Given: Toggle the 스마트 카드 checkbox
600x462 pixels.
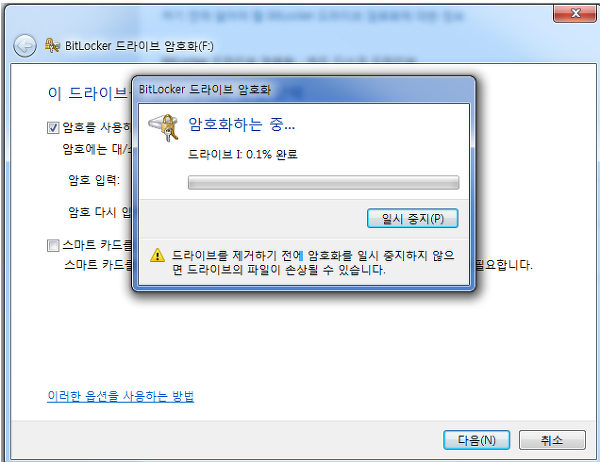Looking at the screenshot, I should tap(53, 245).
